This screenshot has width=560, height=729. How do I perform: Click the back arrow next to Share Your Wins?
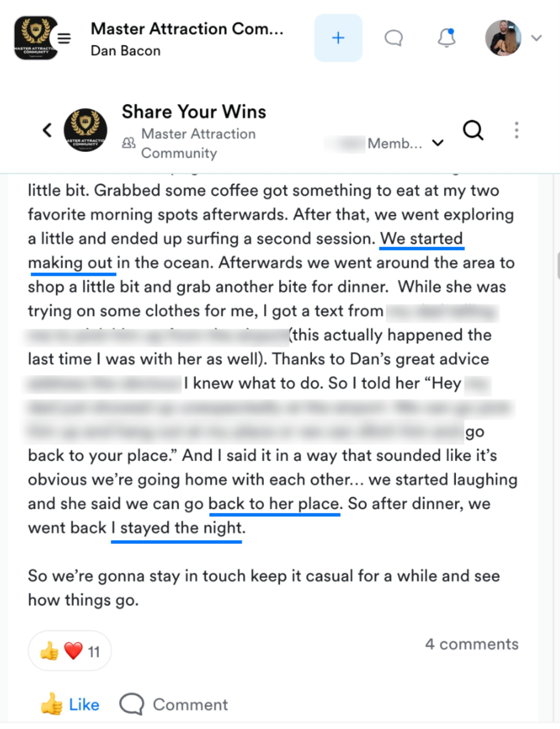coord(47,130)
